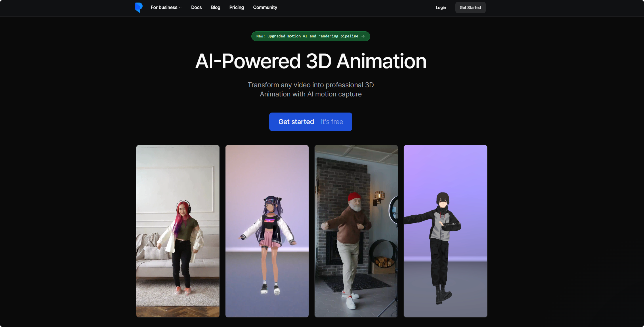Select the anime boy avatar preview

445,231
